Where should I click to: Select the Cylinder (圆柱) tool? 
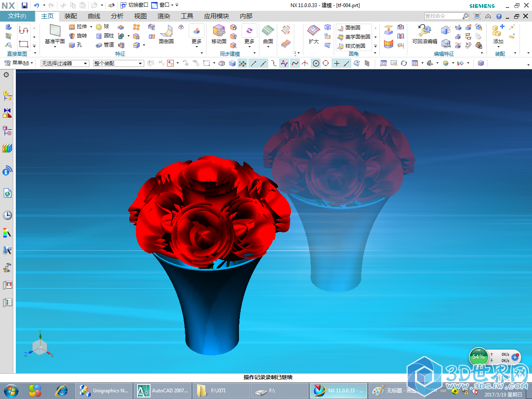[x=105, y=36]
